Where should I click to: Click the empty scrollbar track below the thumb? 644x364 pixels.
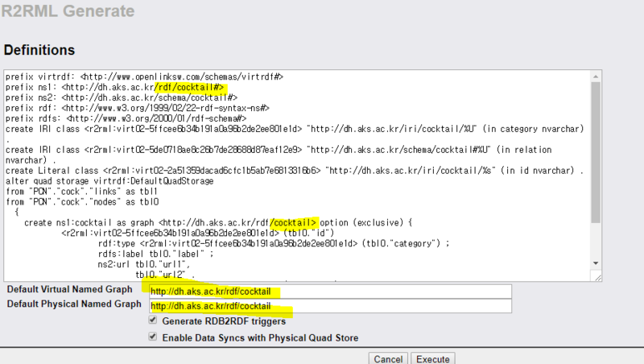click(x=596, y=240)
